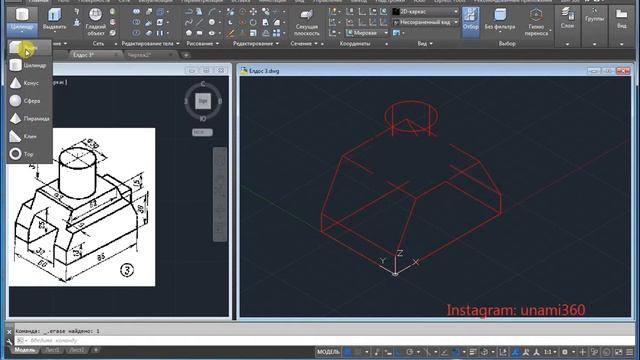Close the command line with X icon
This screenshot has width=640, height=360.
coord(9,332)
